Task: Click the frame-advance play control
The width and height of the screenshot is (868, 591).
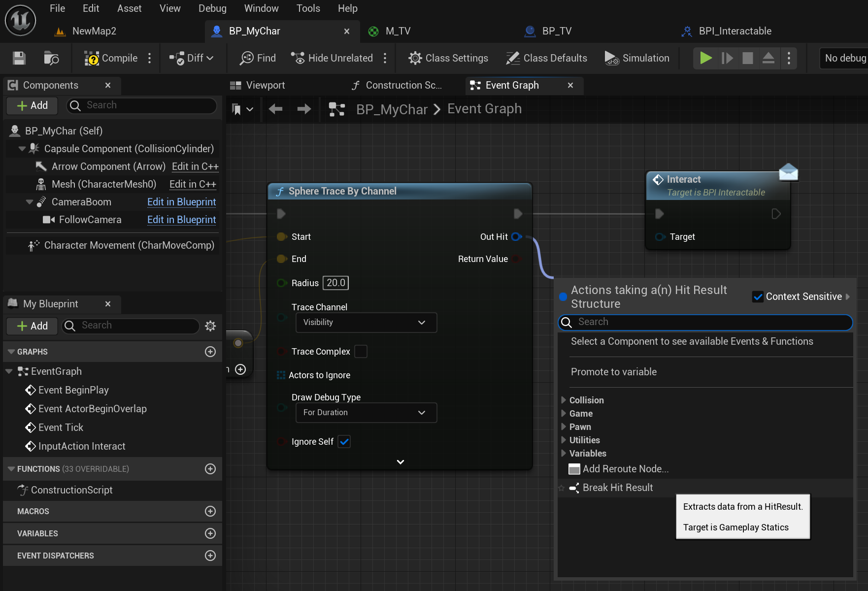Action: tap(727, 58)
